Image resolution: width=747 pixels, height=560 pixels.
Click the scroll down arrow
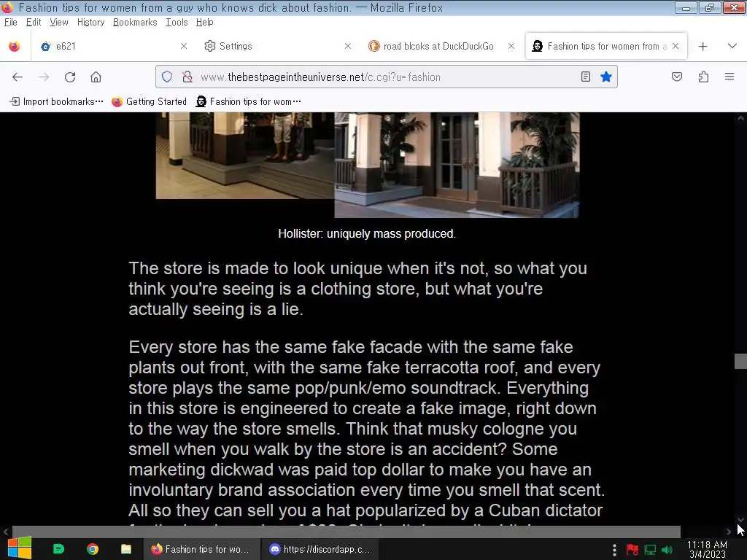740,519
